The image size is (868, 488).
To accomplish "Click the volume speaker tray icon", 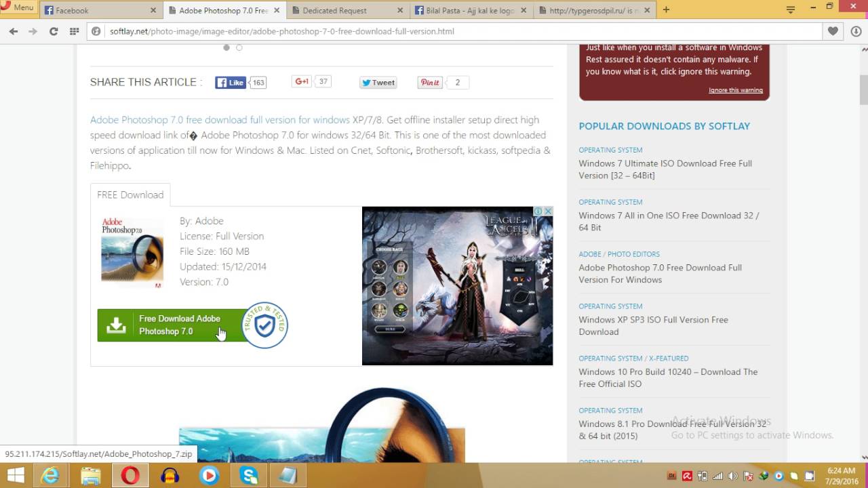I will pyautogui.click(x=733, y=476).
